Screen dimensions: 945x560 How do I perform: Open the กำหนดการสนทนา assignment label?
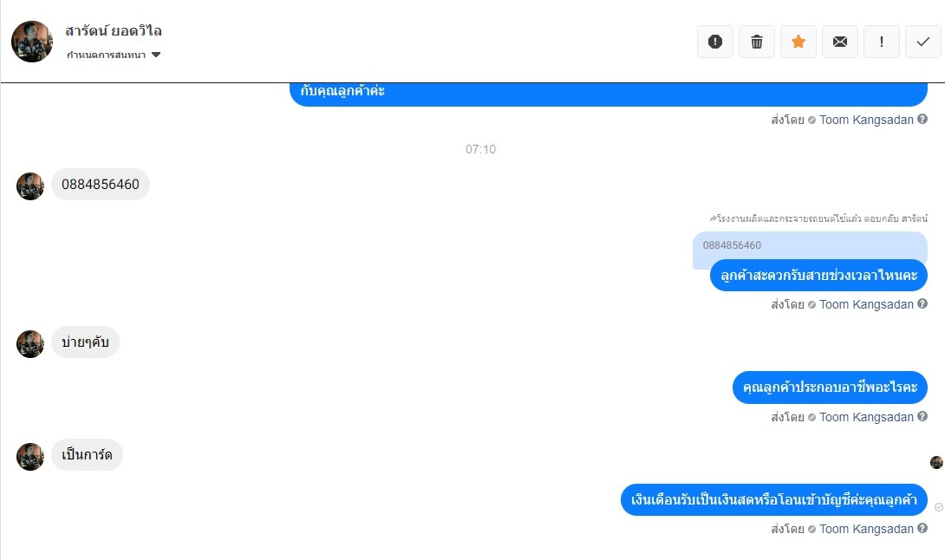pos(106,55)
